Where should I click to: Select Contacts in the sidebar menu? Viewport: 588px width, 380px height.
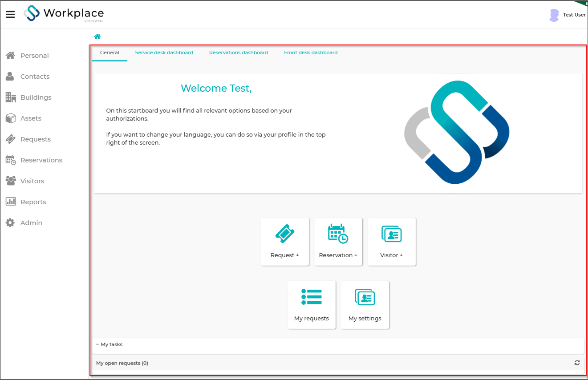point(35,77)
